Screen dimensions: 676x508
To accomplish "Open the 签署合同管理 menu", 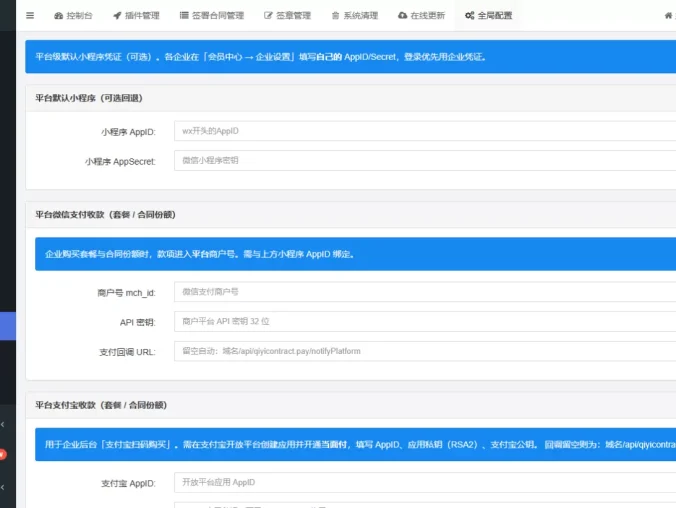I will (212, 16).
